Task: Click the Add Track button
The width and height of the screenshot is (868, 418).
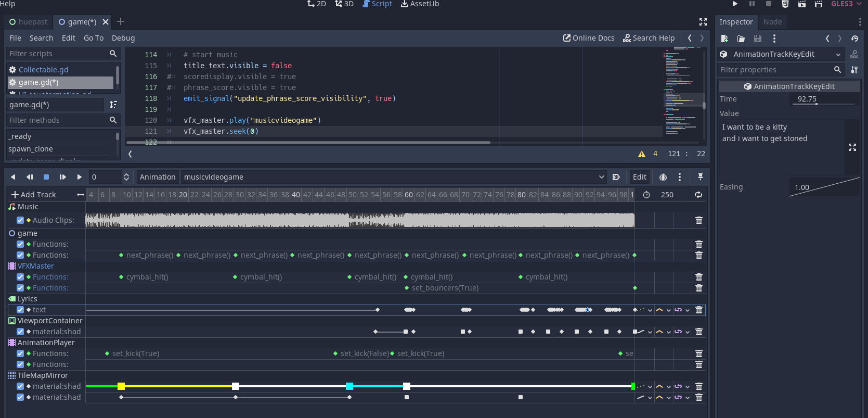Action: tap(33, 195)
